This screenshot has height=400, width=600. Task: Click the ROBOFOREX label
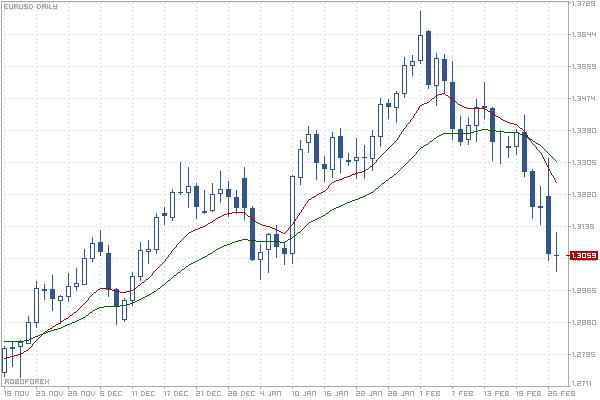(27, 382)
